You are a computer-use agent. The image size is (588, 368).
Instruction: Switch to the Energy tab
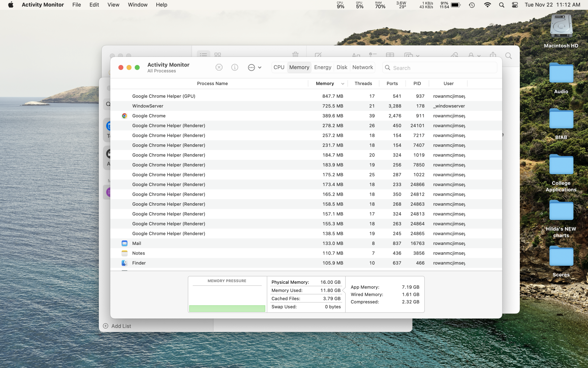click(323, 67)
